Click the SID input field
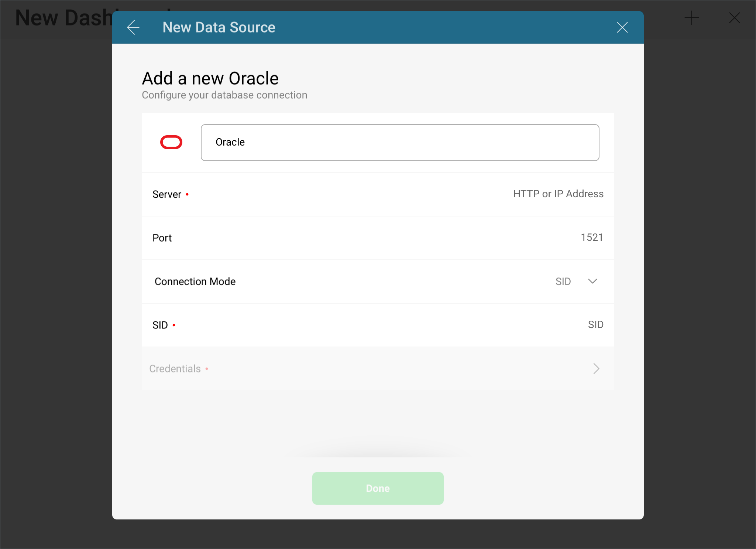The height and width of the screenshot is (549, 756). click(x=595, y=325)
